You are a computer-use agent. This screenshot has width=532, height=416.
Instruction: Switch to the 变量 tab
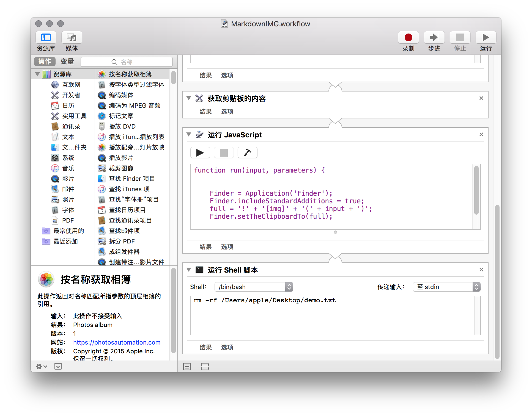[x=67, y=62]
